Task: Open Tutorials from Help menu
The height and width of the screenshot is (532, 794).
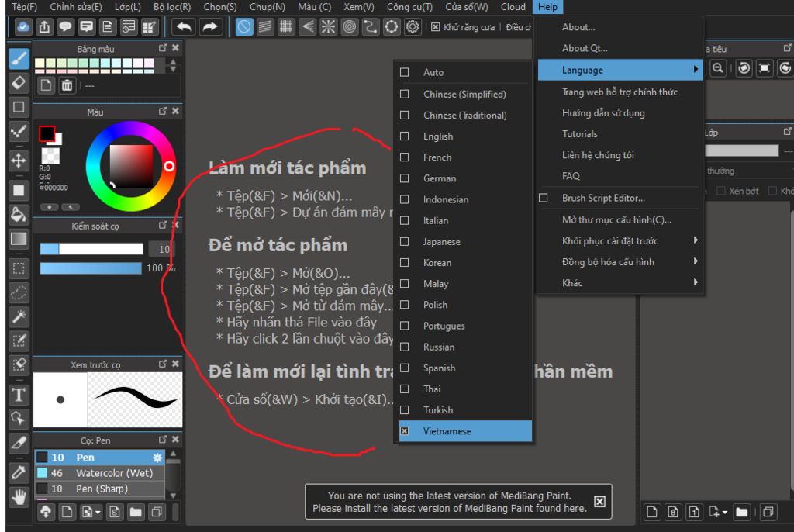Action: coord(620,133)
